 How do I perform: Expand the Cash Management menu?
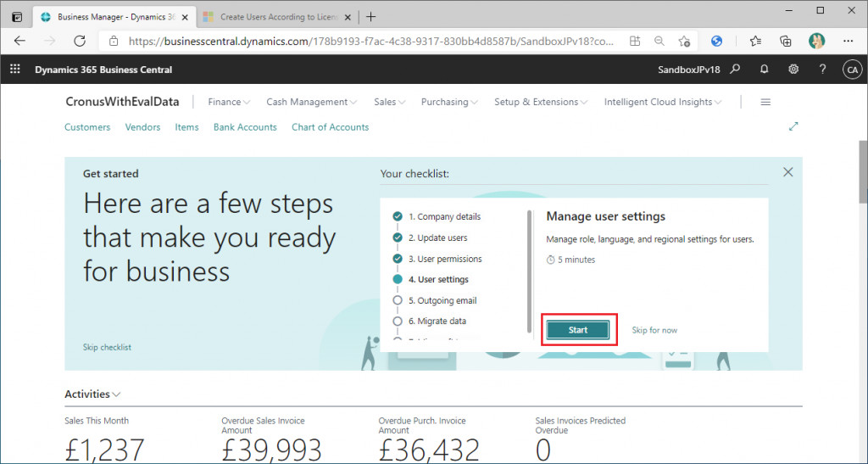coord(312,102)
